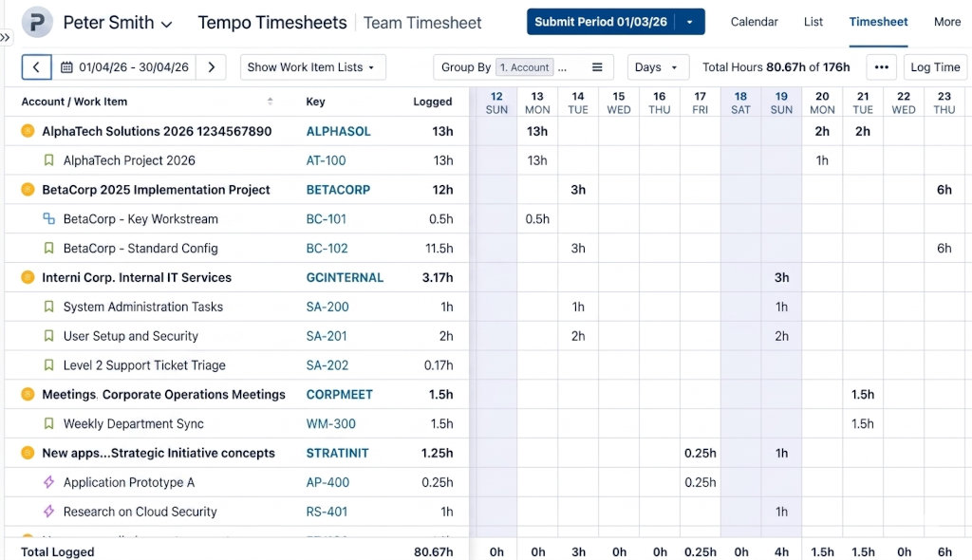Screen dimensions: 972x560
Task: Switch to the Calendar tab
Action: (754, 22)
